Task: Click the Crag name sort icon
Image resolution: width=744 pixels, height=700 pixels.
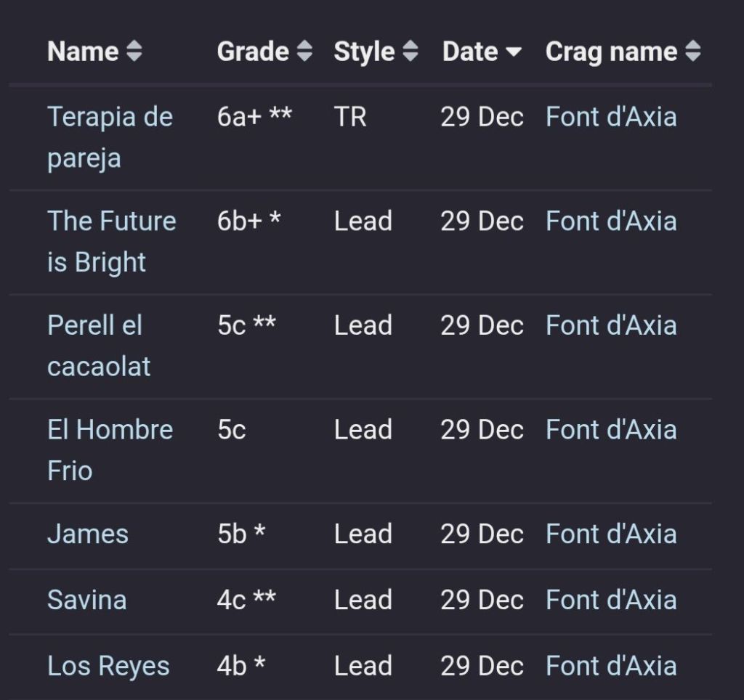Action: (x=693, y=52)
